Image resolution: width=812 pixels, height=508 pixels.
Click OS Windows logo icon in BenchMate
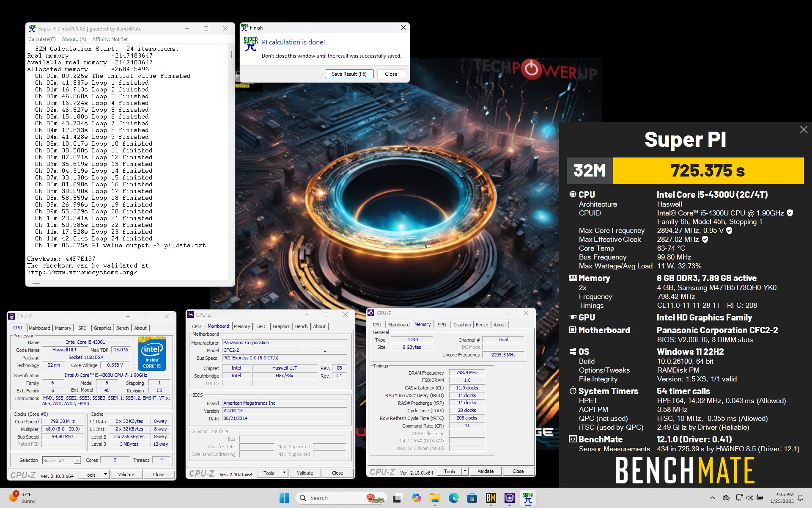(x=573, y=351)
